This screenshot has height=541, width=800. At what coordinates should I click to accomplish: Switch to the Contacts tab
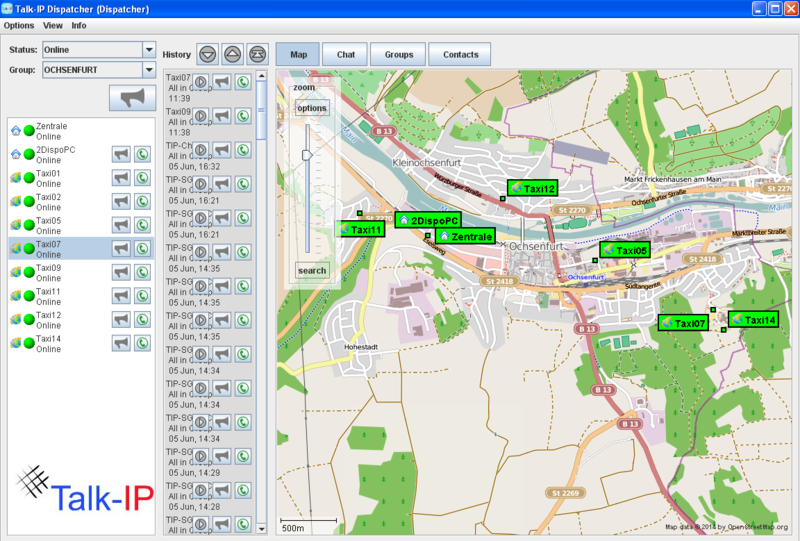[460, 54]
